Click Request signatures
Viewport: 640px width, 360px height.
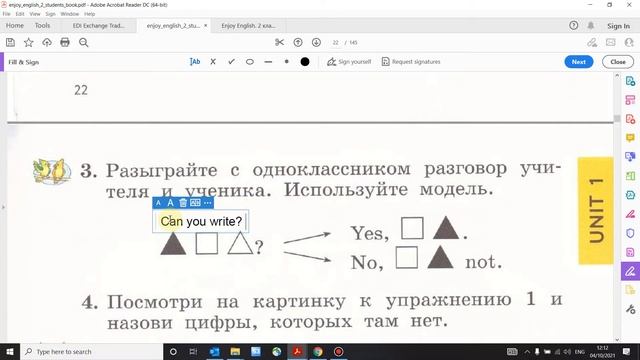click(411, 62)
